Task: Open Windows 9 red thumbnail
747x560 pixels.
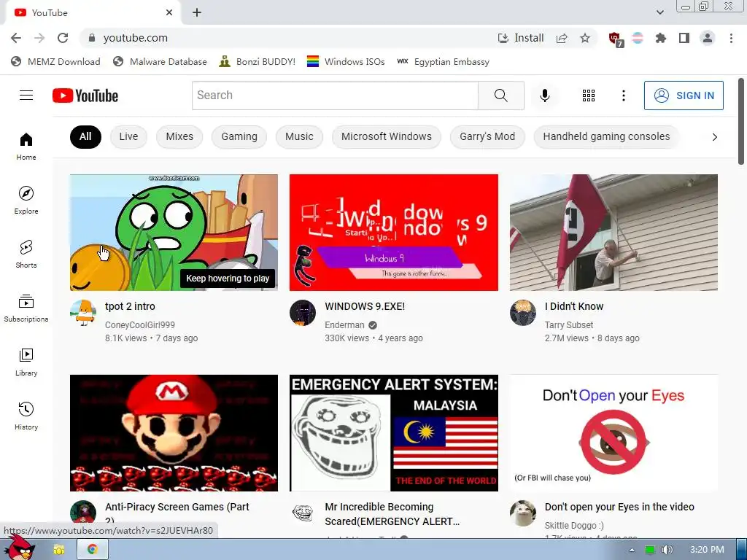Action: [393, 233]
